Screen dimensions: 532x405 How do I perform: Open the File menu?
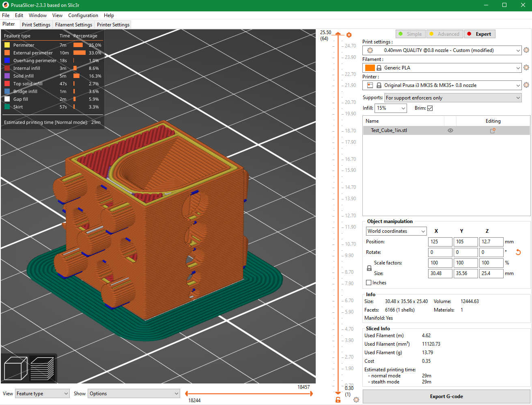[x=6, y=15]
